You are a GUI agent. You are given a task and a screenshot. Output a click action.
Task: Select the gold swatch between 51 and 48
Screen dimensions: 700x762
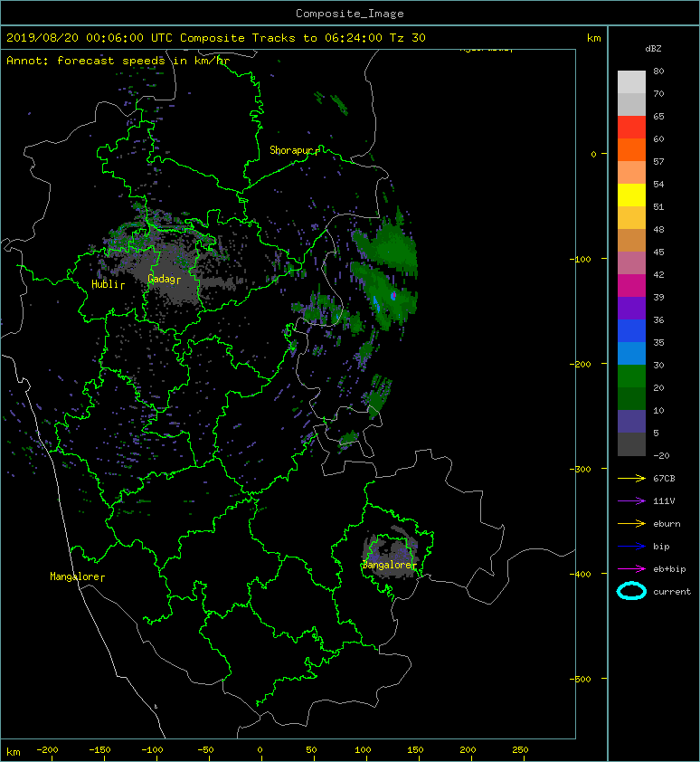(631, 218)
